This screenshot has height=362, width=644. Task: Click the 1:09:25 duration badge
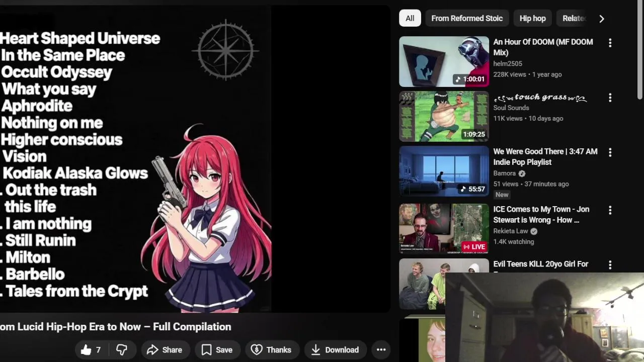click(474, 134)
